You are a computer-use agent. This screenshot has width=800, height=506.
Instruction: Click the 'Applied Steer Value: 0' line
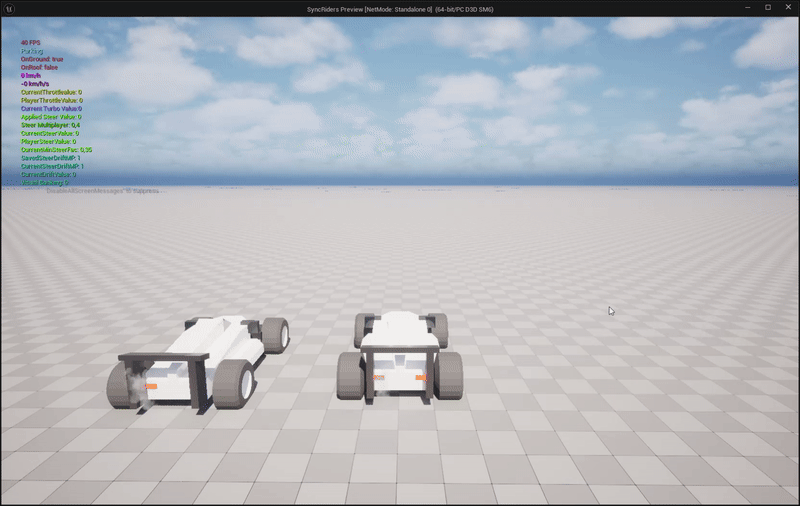(x=51, y=117)
